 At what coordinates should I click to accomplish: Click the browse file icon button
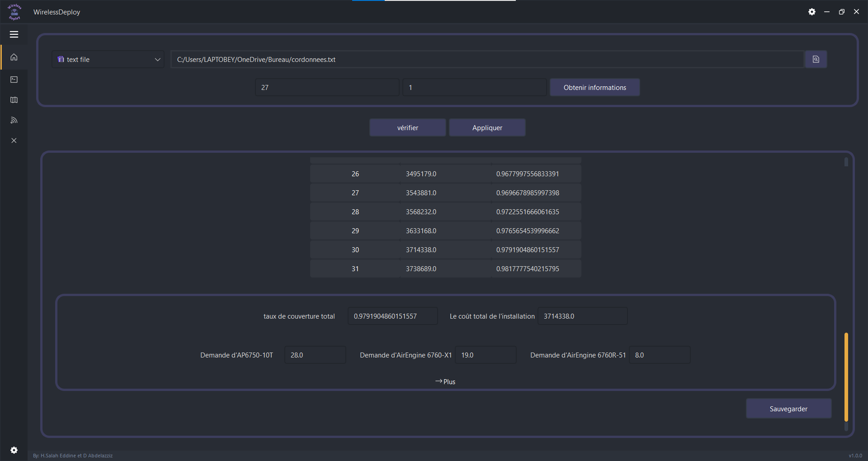816,59
